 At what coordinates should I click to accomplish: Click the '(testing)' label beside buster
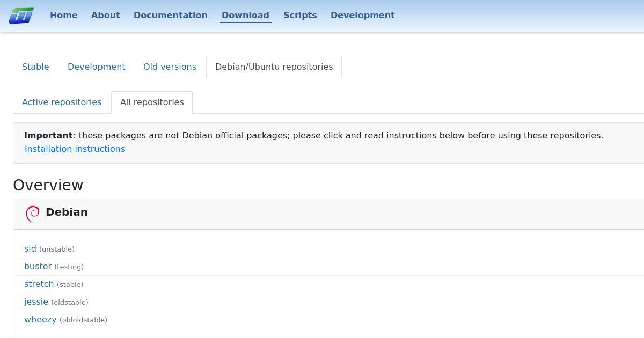click(x=69, y=267)
